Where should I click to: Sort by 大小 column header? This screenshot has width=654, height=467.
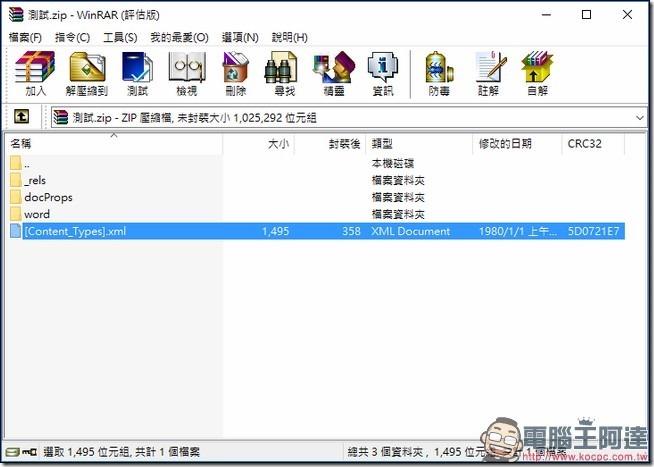259,144
